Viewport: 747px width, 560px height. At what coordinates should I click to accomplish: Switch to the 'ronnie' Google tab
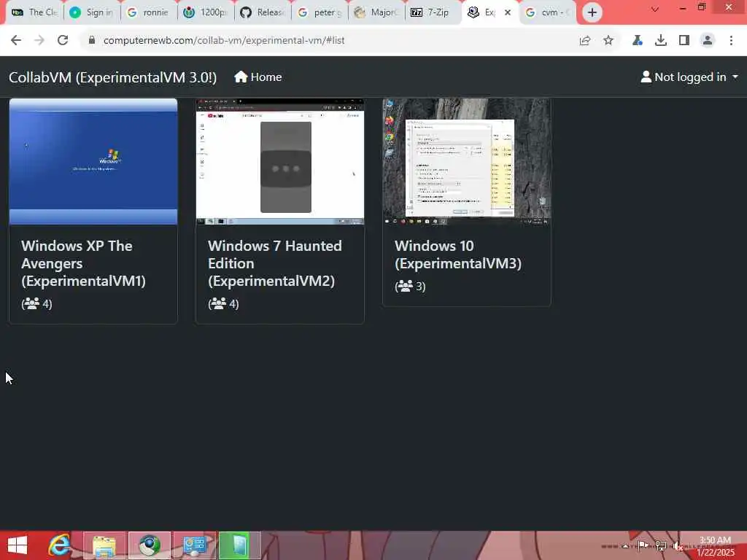tap(149, 13)
